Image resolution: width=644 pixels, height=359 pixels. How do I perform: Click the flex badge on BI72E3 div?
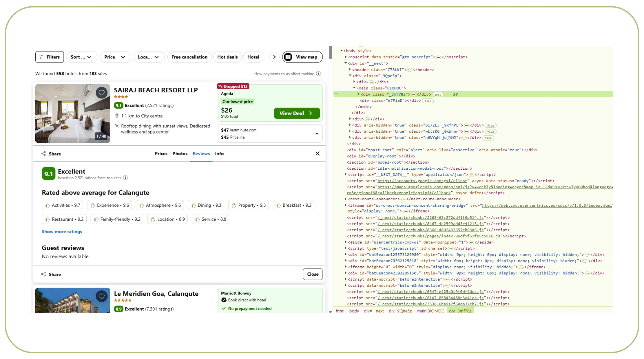490,125
